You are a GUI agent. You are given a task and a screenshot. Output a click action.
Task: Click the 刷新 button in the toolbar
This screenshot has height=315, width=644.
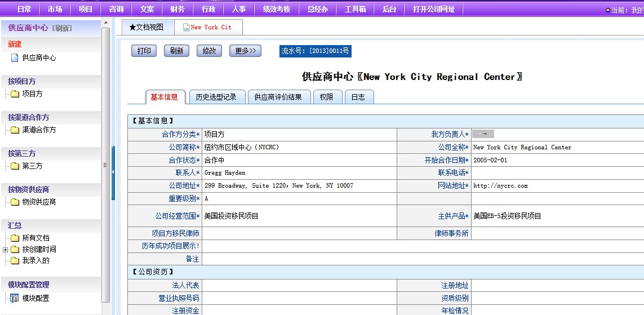coord(176,51)
